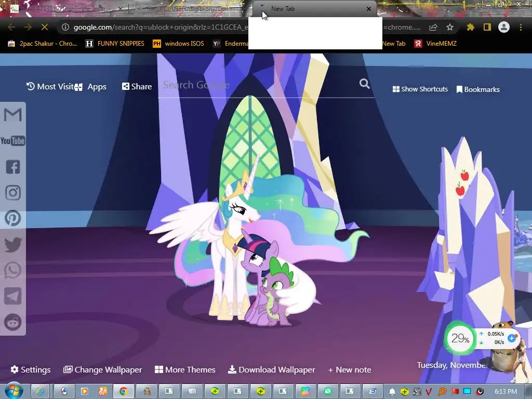Open More Themes
Viewport: 532px width, 399px height.
pyautogui.click(x=185, y=370)
